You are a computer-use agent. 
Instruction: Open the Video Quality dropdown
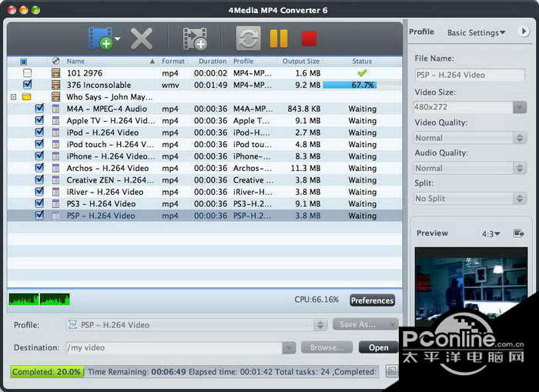coord(470,138)
